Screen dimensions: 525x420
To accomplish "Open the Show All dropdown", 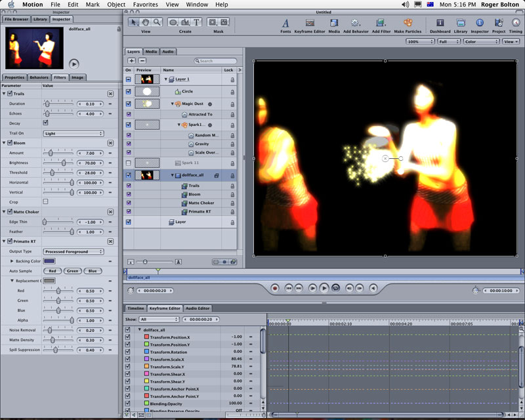I will (159, 319).
